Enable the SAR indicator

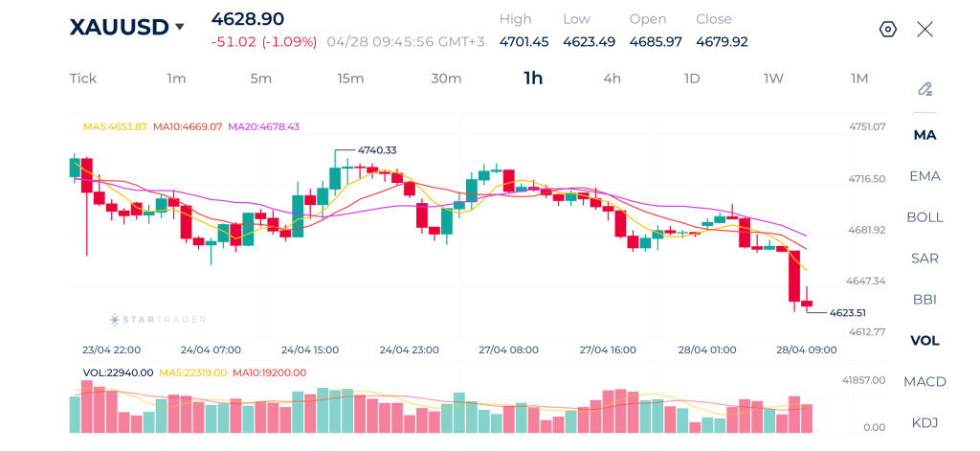point(924,259)
